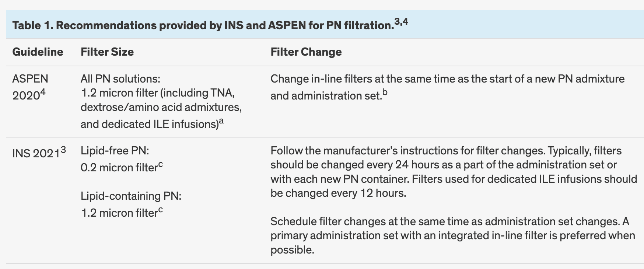This screenshot has height=269, width=644.
Task: Click the 'All PN solutions:' text
Action: [x=120, y=79]
